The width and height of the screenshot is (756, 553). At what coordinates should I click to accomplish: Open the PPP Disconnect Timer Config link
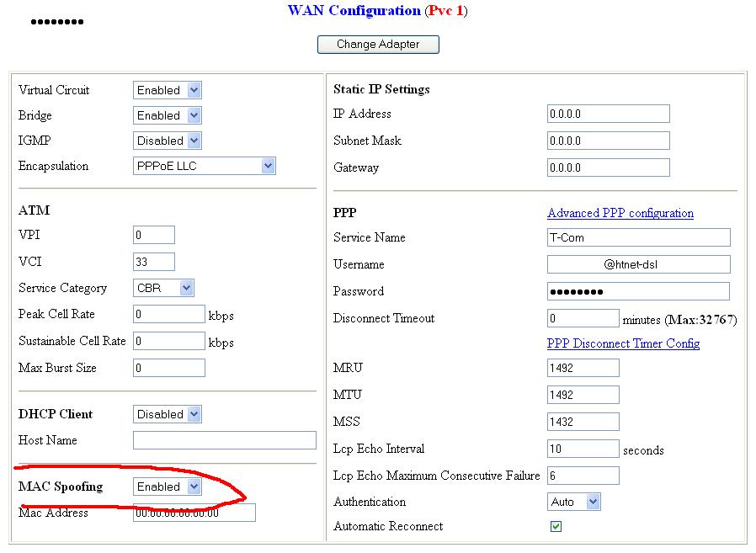pos(624,343)
